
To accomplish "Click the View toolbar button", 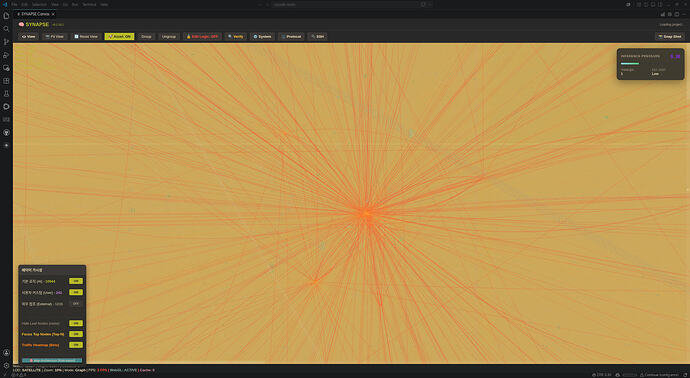I will [x=29, y=37].
